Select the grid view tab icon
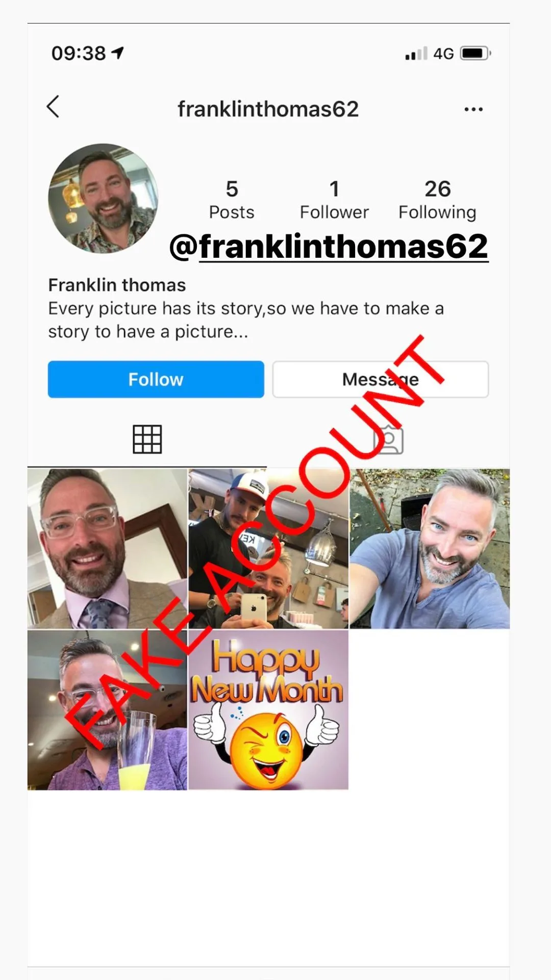 point(147,439)
